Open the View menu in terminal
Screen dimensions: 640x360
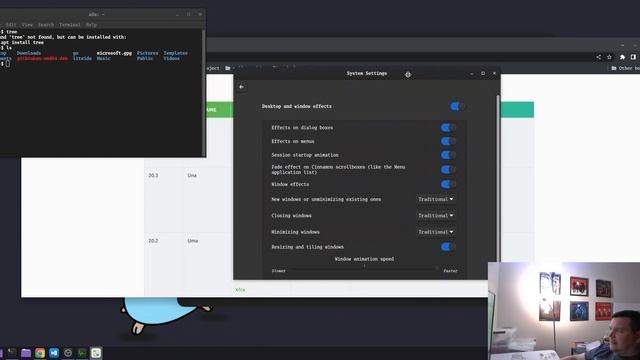[x=27, y=25]
